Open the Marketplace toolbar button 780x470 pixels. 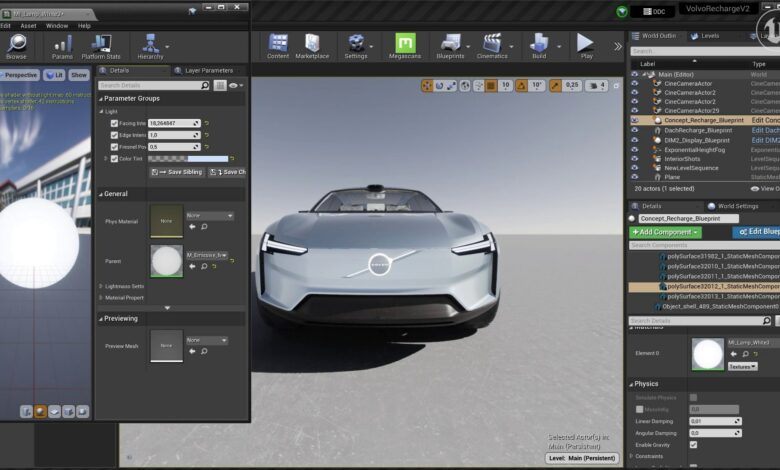[312, 47]
